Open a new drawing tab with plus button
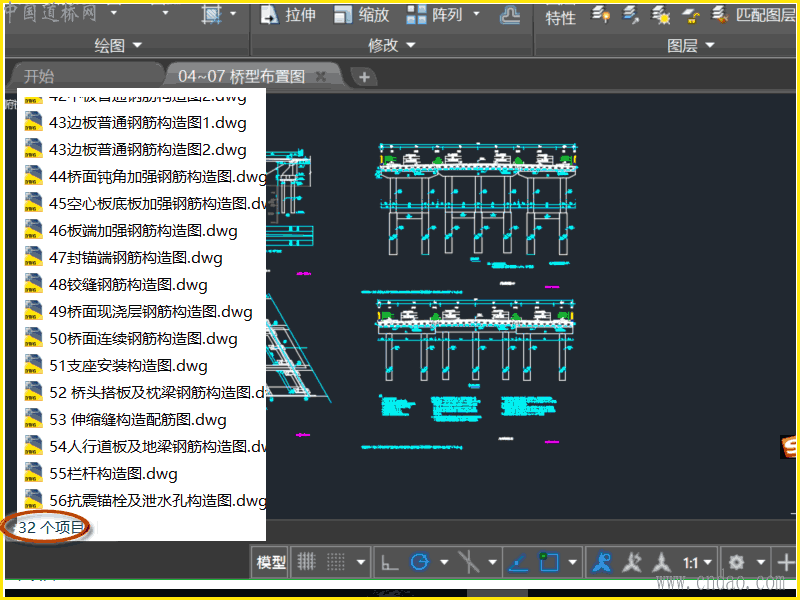 [x=364, y=77]
